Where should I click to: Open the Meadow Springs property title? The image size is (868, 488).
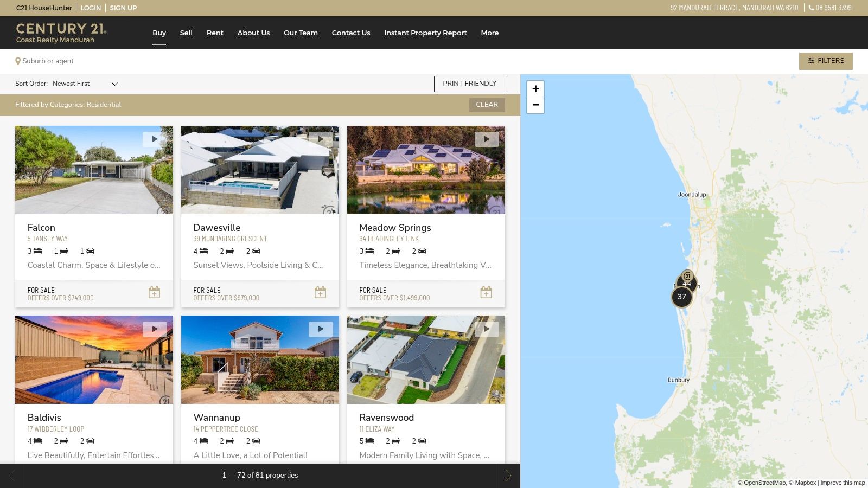395,228
